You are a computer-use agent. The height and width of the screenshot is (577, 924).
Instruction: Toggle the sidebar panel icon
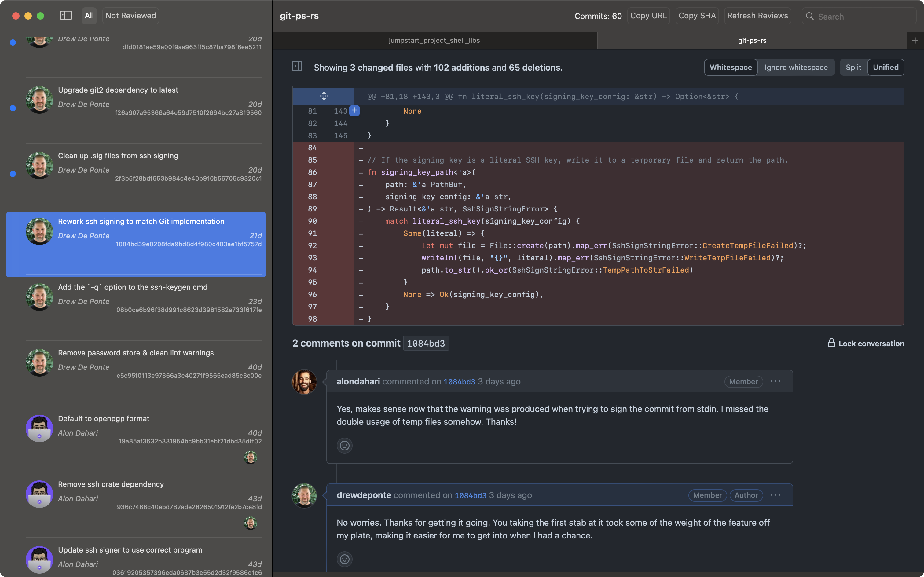click(66, 16)
